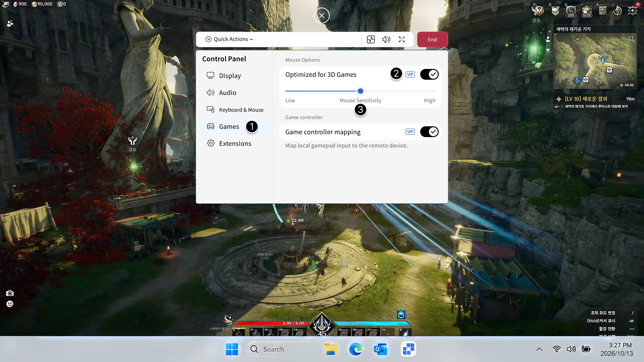The image size is (644, 362).
Task: Toggle Game controller mapping switch
Action: 429,132
